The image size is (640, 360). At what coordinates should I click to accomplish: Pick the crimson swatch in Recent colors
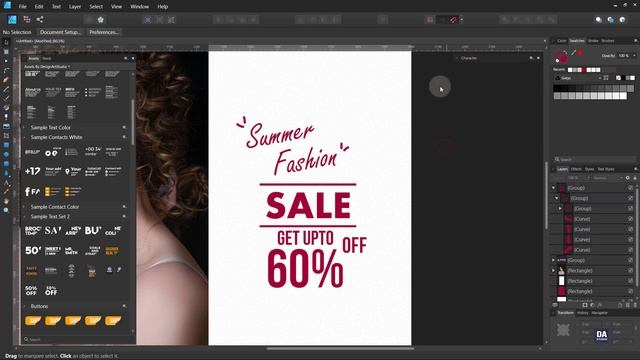584,70
